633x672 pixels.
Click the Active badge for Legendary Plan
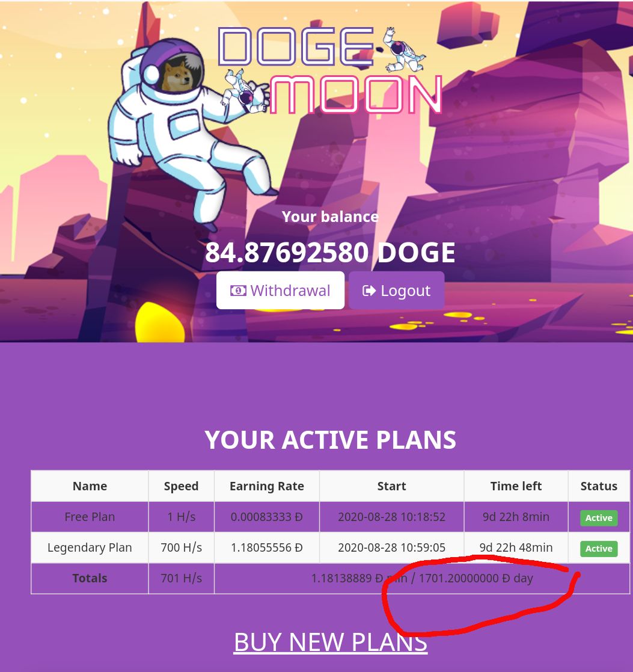598,549
